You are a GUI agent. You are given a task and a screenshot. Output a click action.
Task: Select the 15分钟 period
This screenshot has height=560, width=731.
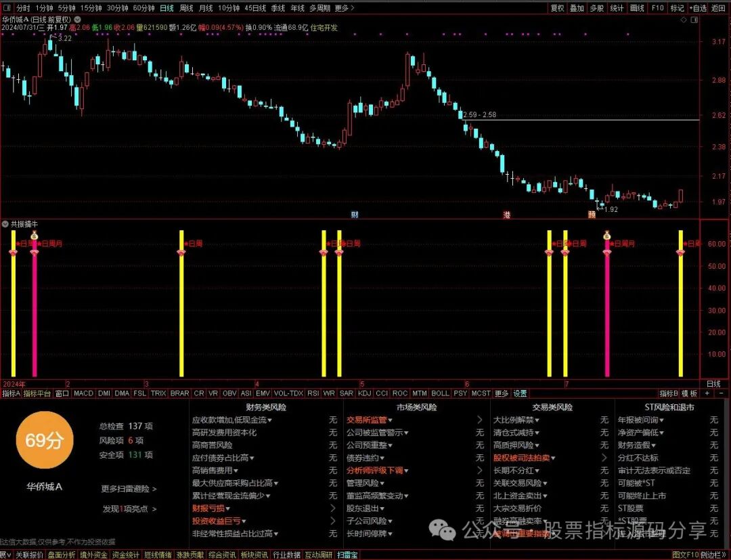[91, 8]
